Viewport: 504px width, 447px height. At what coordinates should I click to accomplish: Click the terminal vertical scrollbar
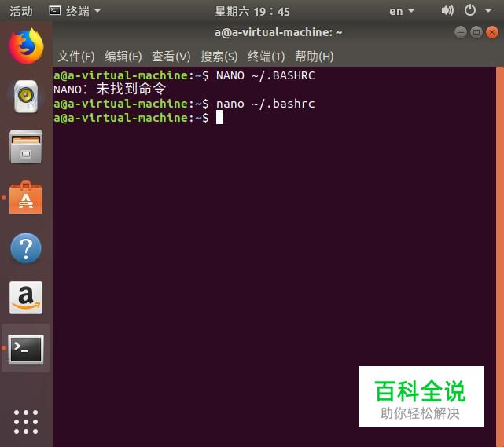click(x=500, y=256)
